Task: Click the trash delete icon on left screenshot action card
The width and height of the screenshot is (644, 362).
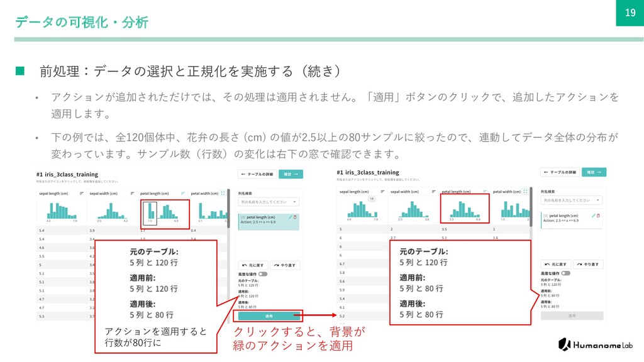Action: click(295, 217)
